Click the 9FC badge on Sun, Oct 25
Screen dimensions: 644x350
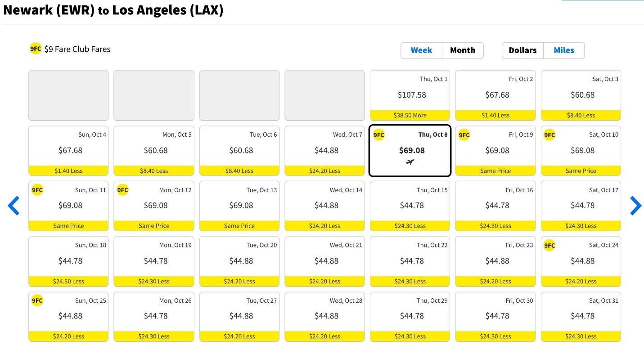click(37, 301)
